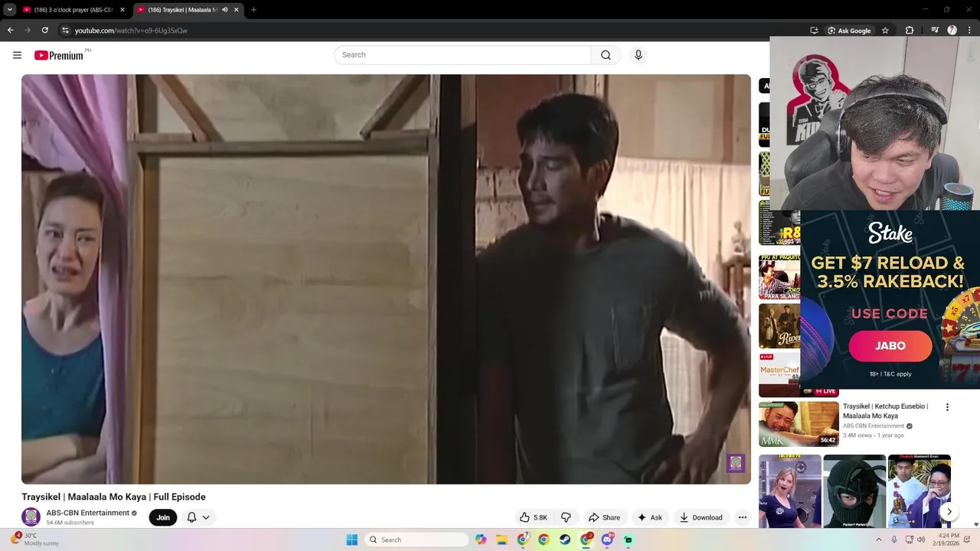Show hidden system tray icons chevron
This screenshot has height=551, width=980.
pos(878,540)
